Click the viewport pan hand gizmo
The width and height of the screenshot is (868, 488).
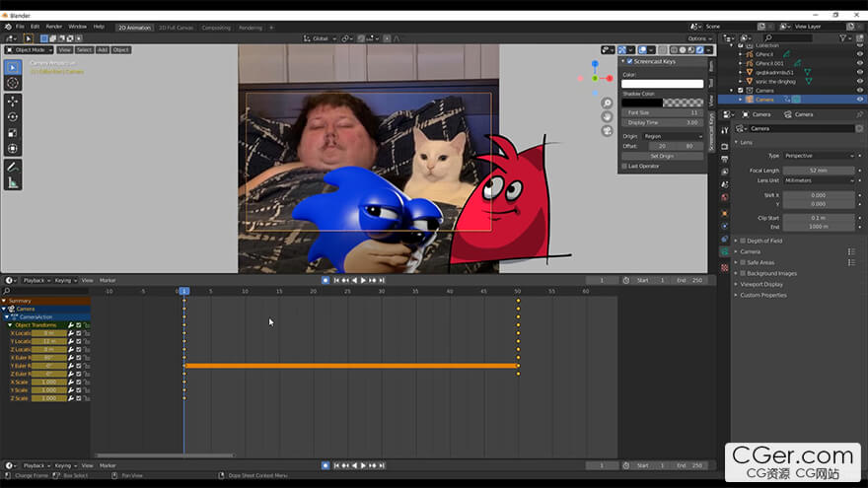pos(608,116)
